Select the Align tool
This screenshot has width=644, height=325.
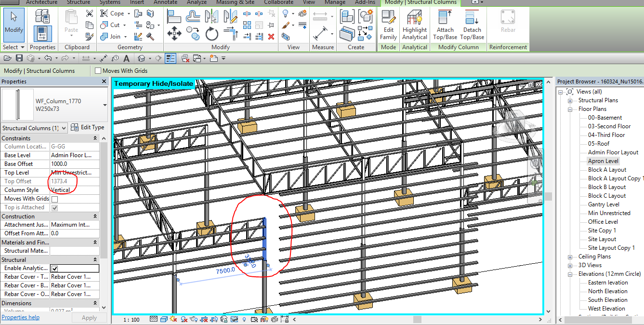tap(174, 16)
